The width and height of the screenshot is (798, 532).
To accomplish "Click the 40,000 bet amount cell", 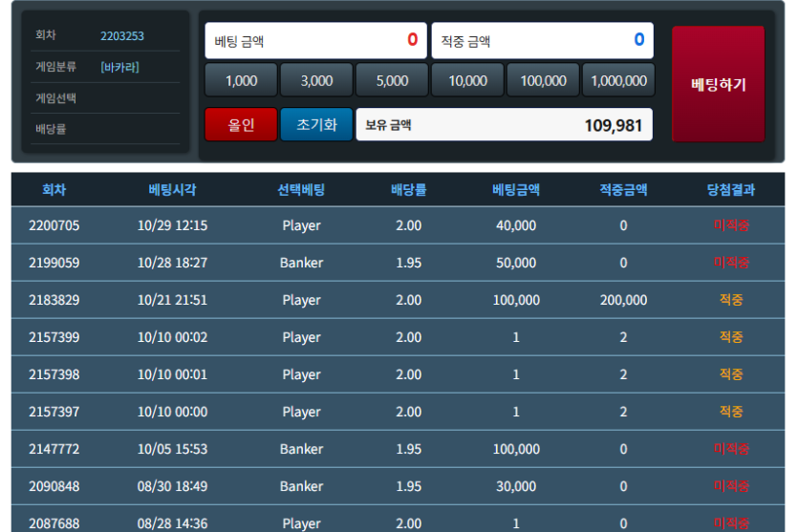I will (516, 225).
